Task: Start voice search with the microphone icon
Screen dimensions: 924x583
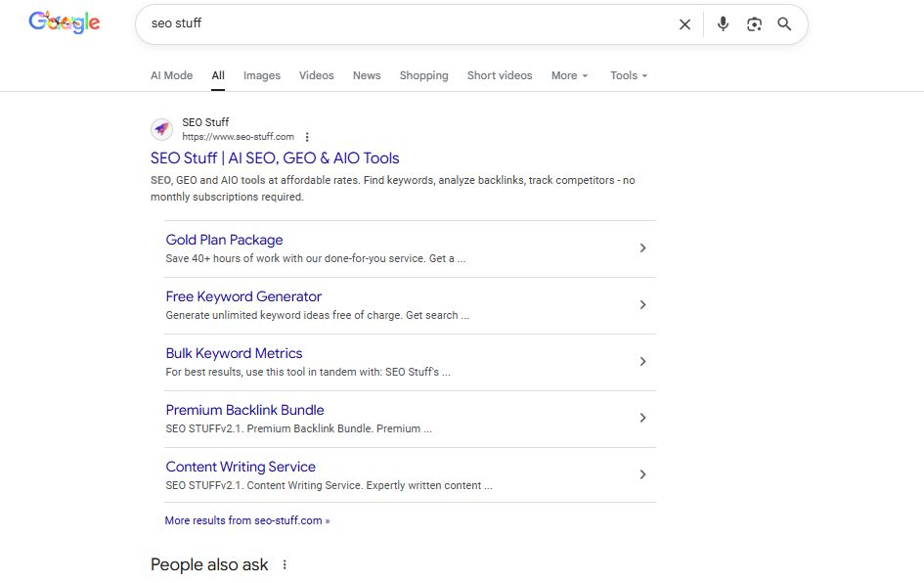Action: 723,23
